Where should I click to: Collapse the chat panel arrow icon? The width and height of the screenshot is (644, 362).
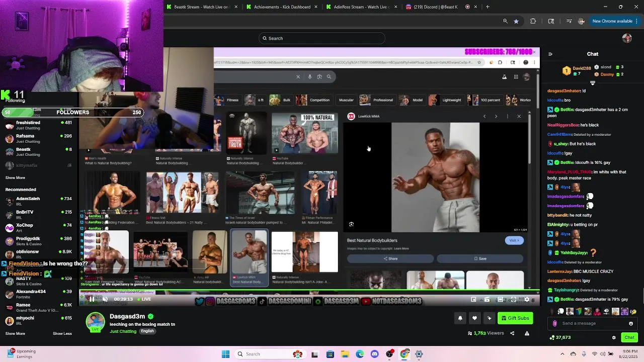point(550,54)
